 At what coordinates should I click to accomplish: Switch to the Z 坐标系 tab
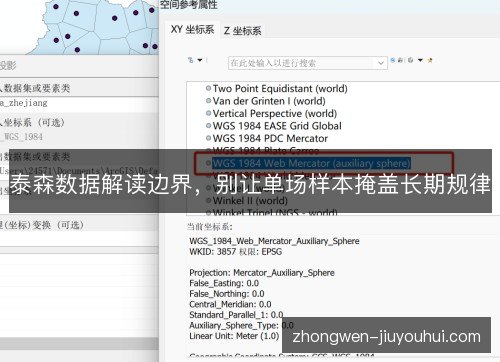click(x=242, y=31)
